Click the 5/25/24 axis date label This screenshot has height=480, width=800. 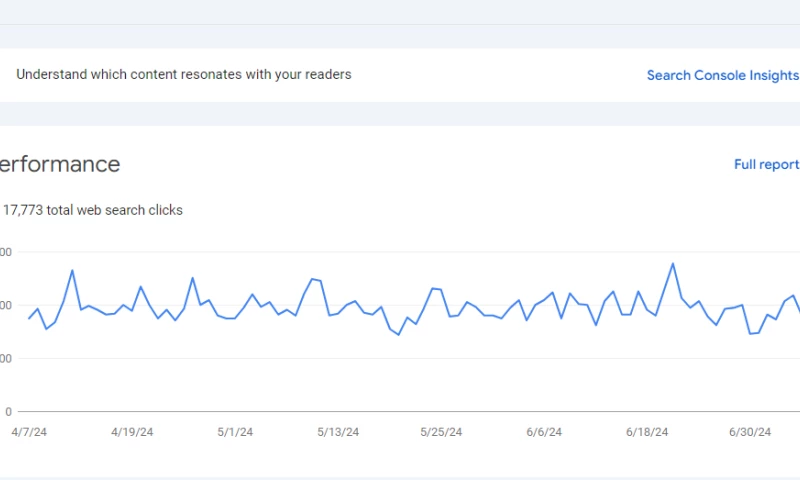click(x=441, y=432)
